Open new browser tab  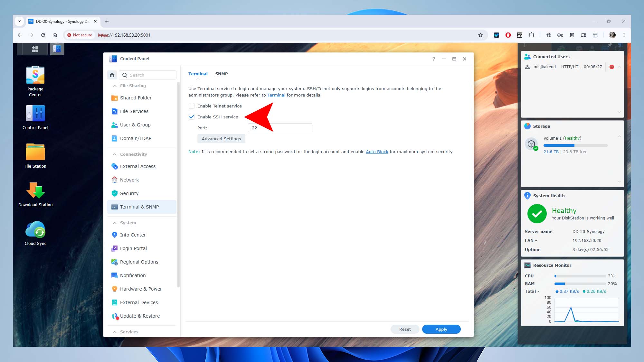(x=107, y=21)
